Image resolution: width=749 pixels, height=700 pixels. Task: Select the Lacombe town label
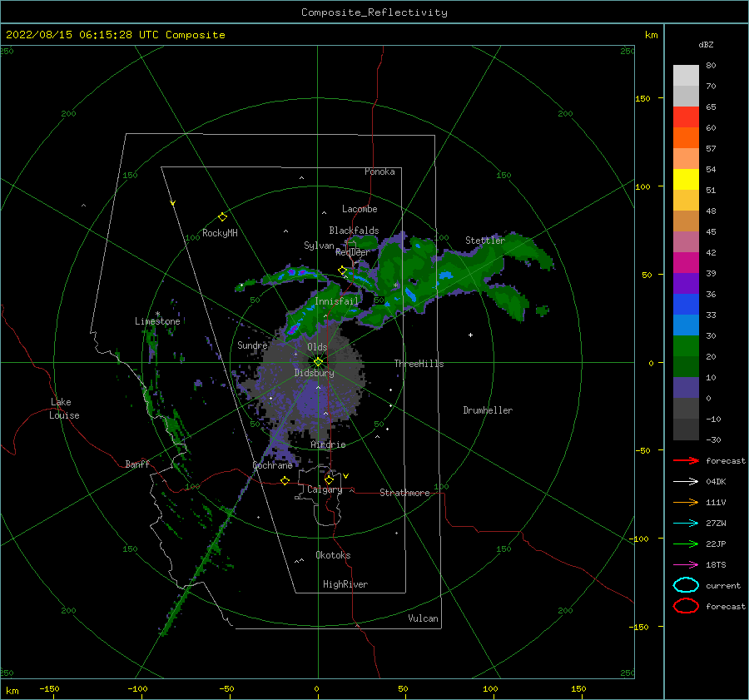click(360, 209)
